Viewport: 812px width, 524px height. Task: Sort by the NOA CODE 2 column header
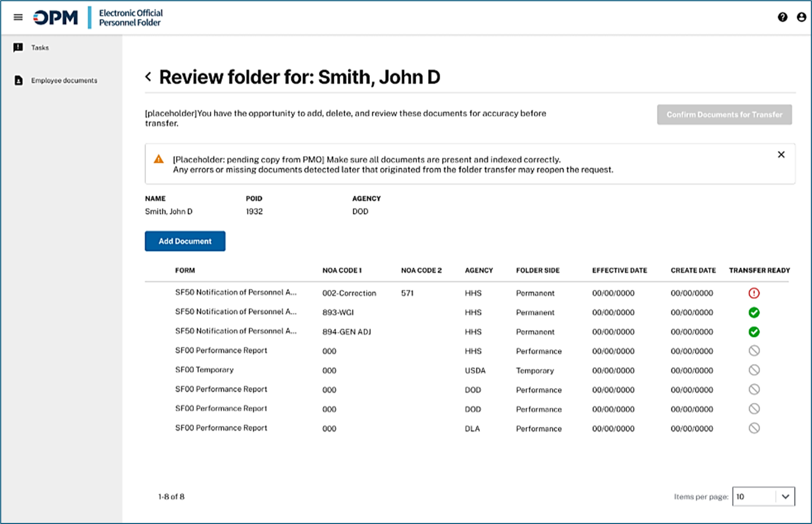tap(421, 270)
